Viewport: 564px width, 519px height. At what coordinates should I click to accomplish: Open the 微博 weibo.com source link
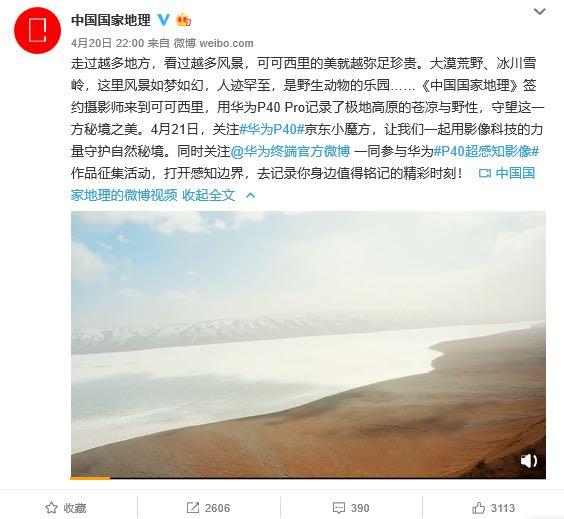coord(214,43)
